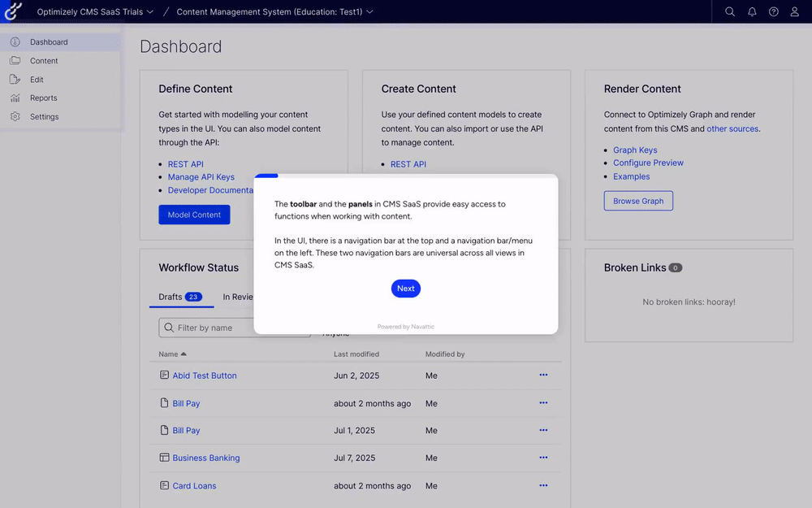812x508 pixels.
Task: Click the Browse Graph button
Action: [638, 201]
